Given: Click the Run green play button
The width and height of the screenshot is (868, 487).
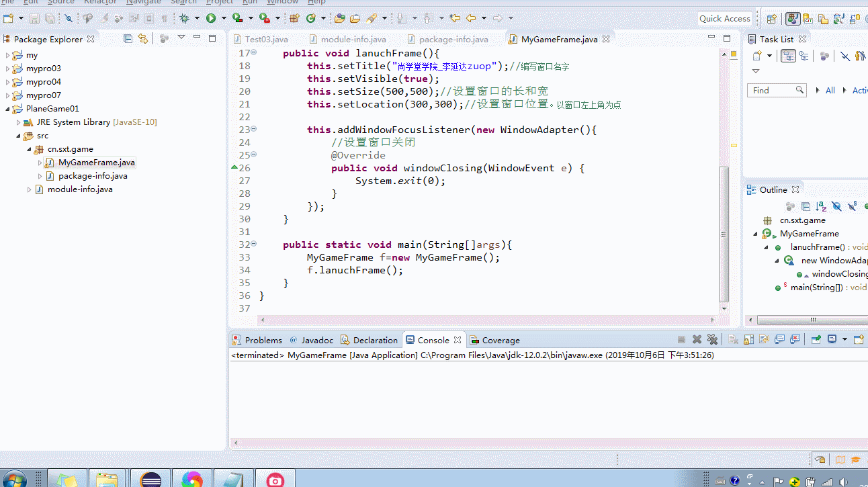Looking at the screenshot, I should (211, 19).
